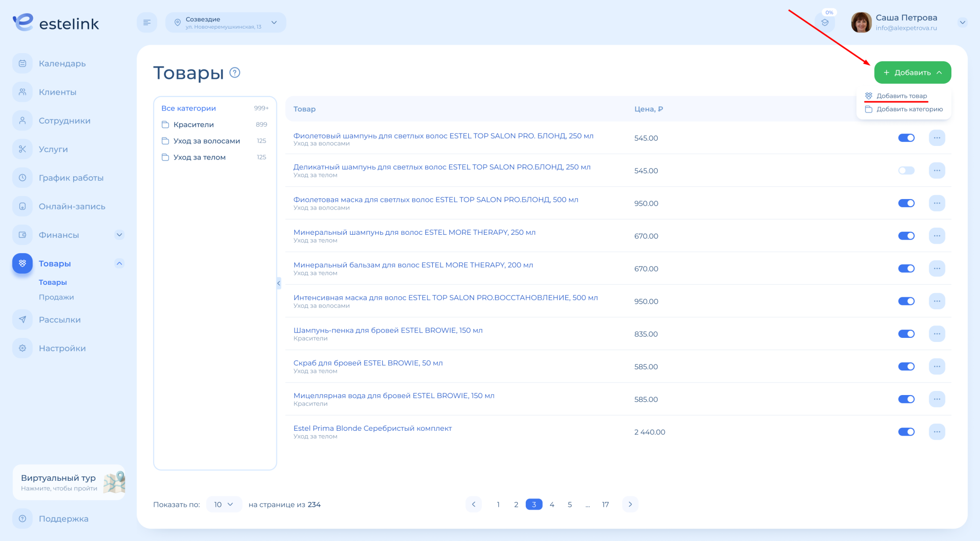Open the Созвездие location dropdown

coord(226,22)
